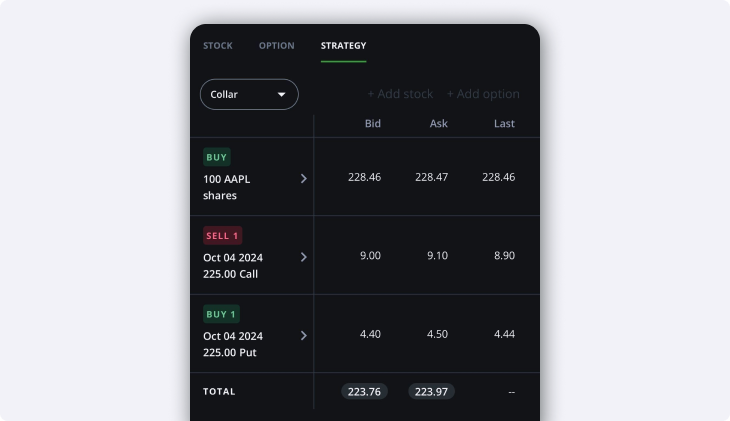Expand the 100 AAPL shares row chevron
Viewport: 730px width, 421px height.
304,178
